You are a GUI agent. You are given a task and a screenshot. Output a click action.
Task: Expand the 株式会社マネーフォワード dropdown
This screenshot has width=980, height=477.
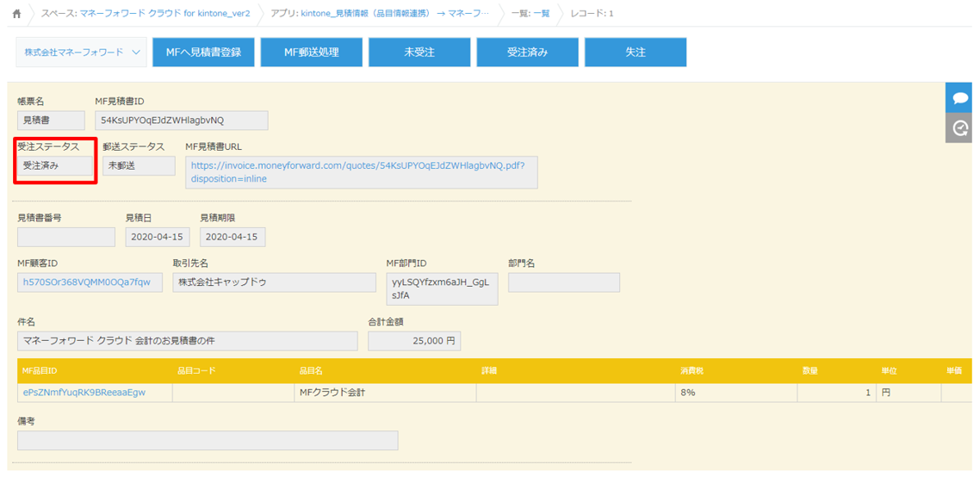[81, 52]
